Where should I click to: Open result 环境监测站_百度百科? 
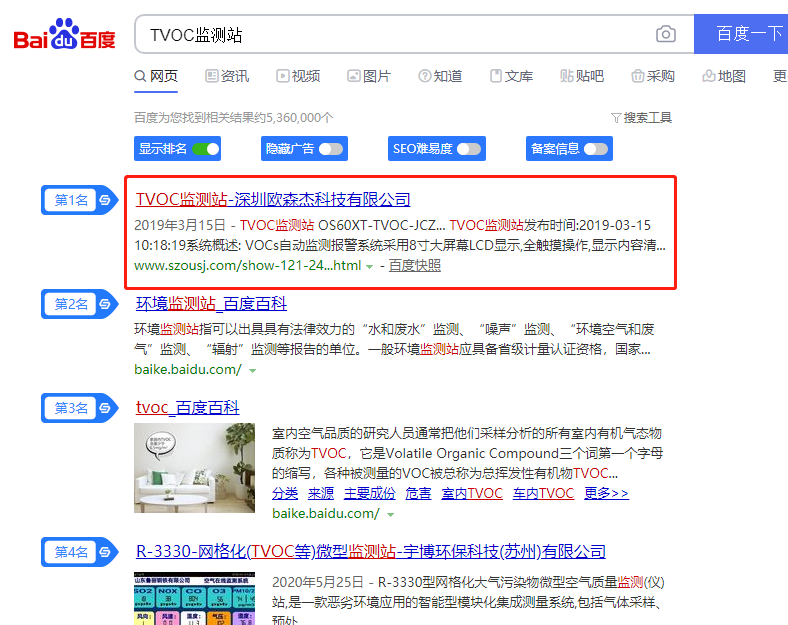(211, 303)
